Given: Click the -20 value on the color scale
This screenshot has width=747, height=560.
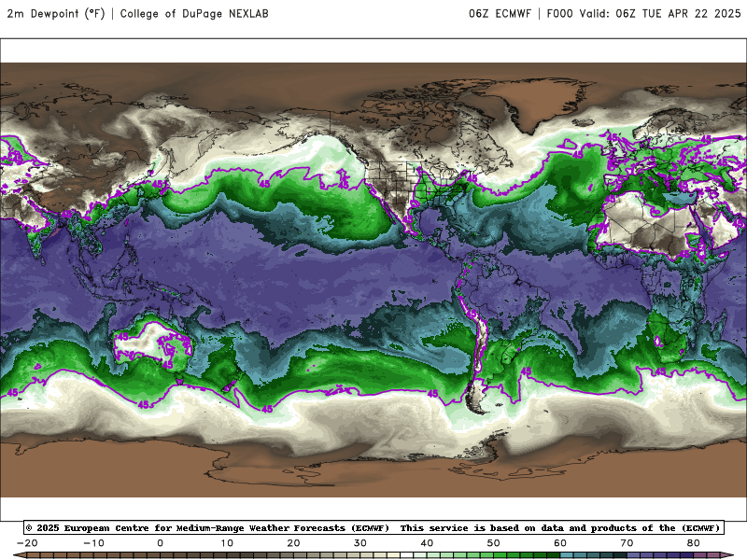Looking at the screenshot, I should 27,543.
